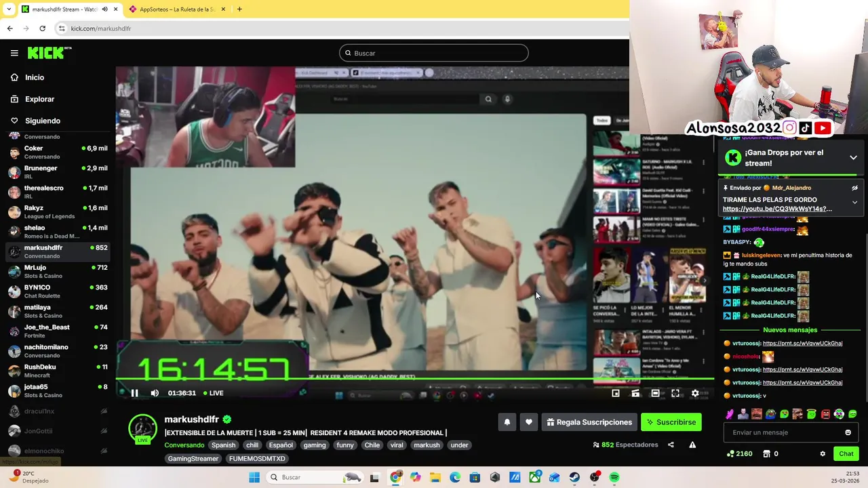Viewport: 868px width, 488px height.
Task: Click the channel avatar with LIVE badge
Action: [142, 429]
